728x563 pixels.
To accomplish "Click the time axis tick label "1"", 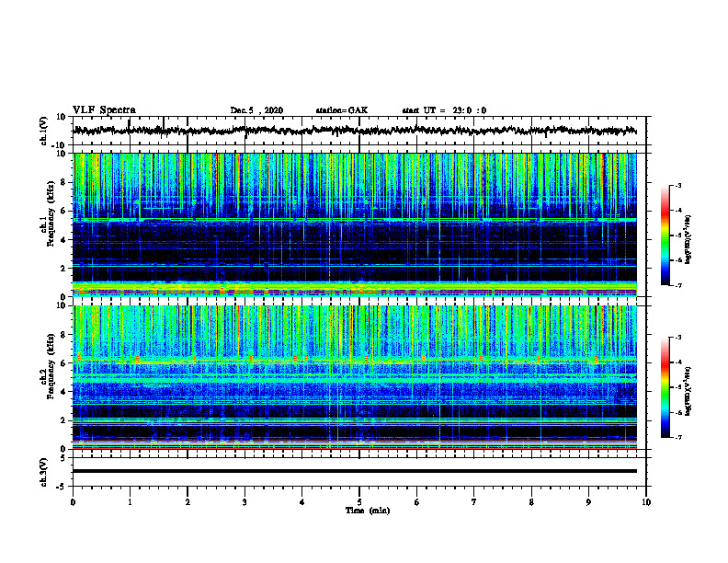I will (x=130, y=502).
